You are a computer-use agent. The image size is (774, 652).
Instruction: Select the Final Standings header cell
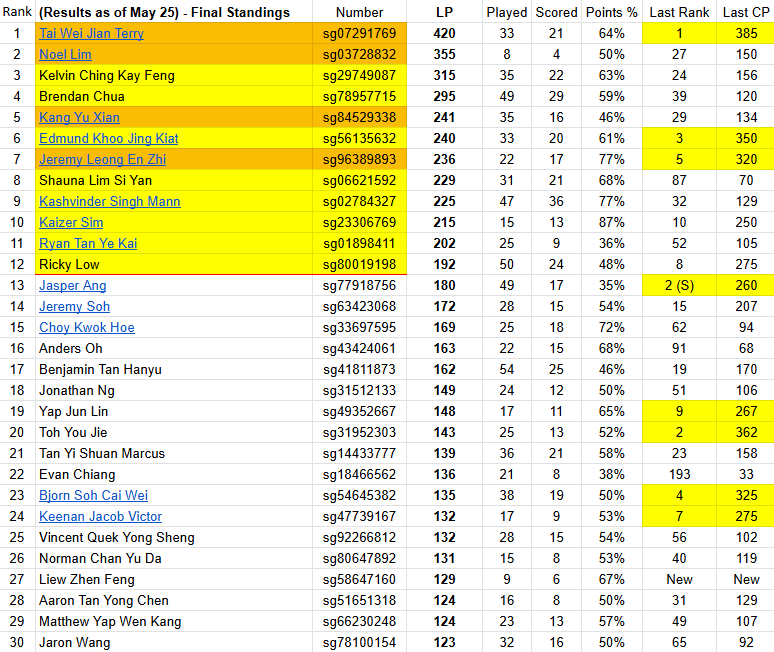tap(174, 12)
